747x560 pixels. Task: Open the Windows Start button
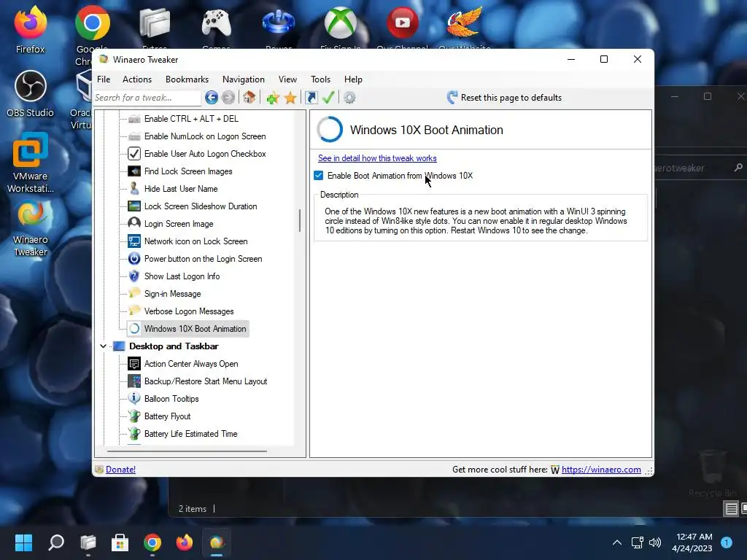23,542
